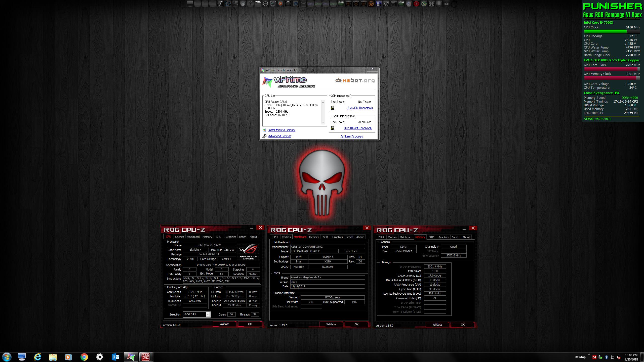Click the Advanced Settings wrench icon in wPrime
Viewport: 644px width, 362px height.
coord(264,136)
